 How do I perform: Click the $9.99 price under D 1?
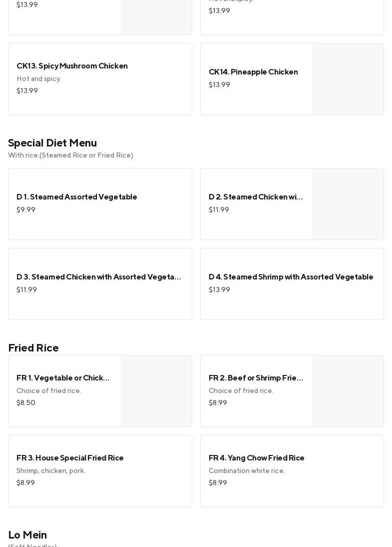[x=26, y=210]
